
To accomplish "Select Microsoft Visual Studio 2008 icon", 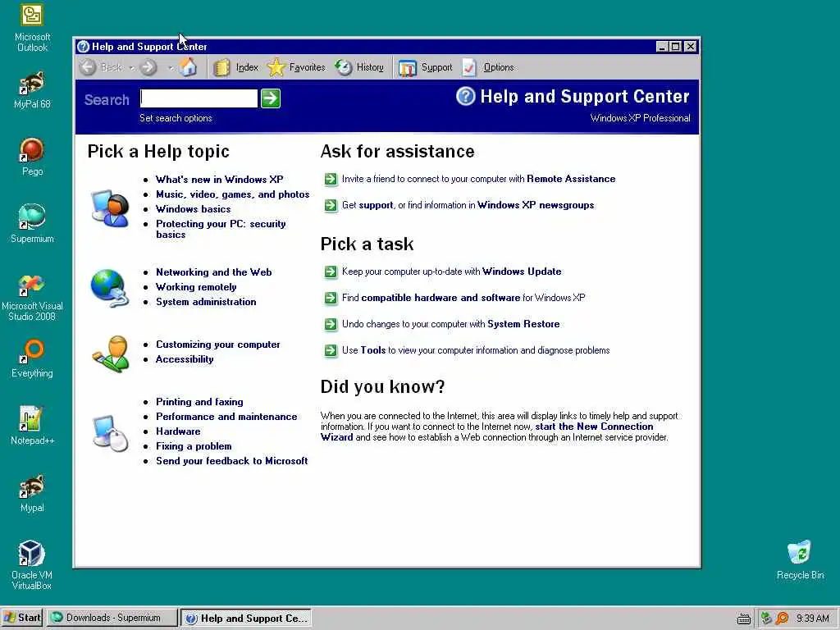I will 32,297.
